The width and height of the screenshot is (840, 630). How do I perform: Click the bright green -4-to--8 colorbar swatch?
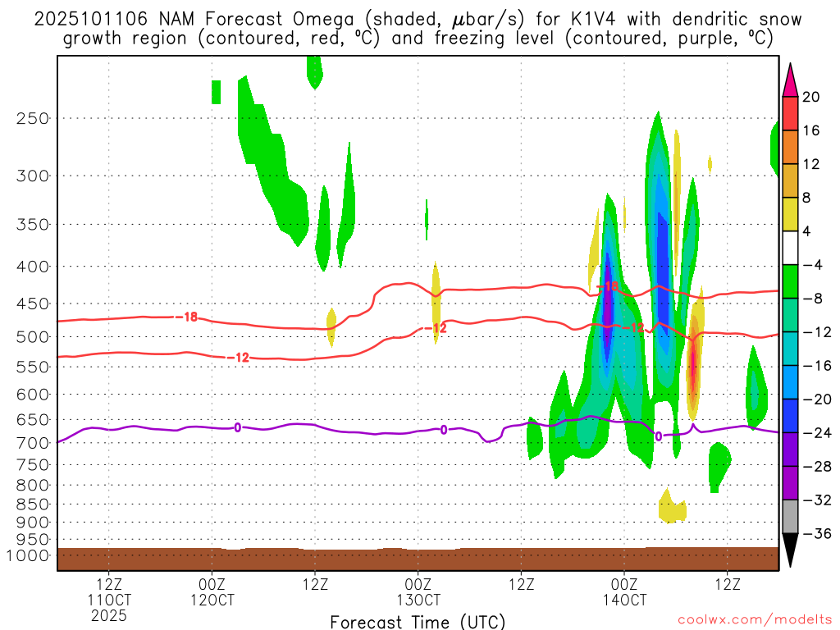pyautogui.click(x=790, y=281)
